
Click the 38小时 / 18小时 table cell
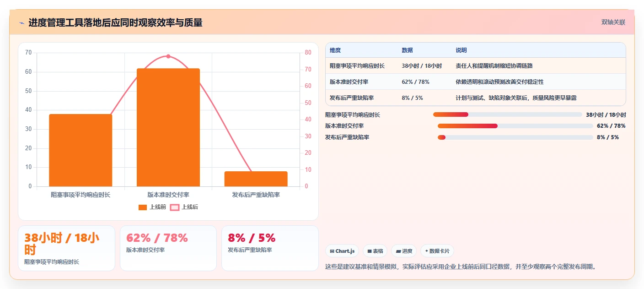tap(422, 66)
